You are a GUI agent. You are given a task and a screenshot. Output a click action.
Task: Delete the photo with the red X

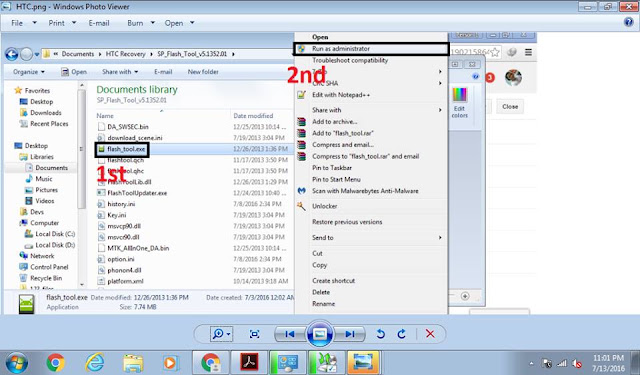pos(430,334)
